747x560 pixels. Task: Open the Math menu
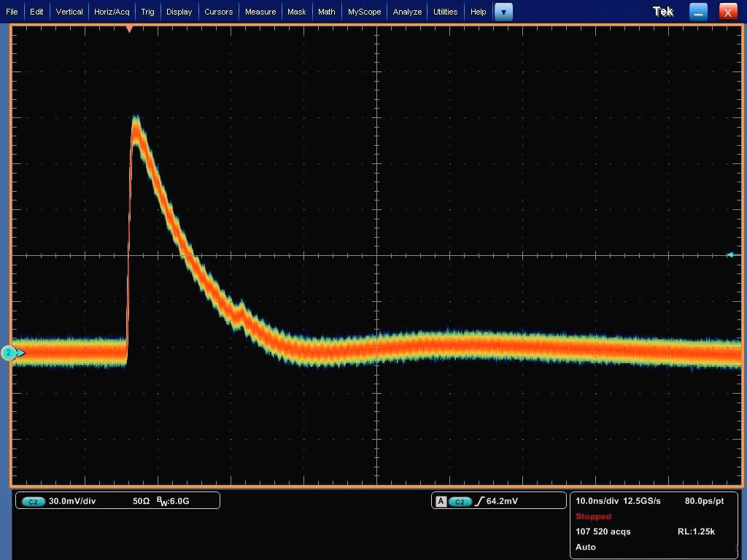click(327, 12)
